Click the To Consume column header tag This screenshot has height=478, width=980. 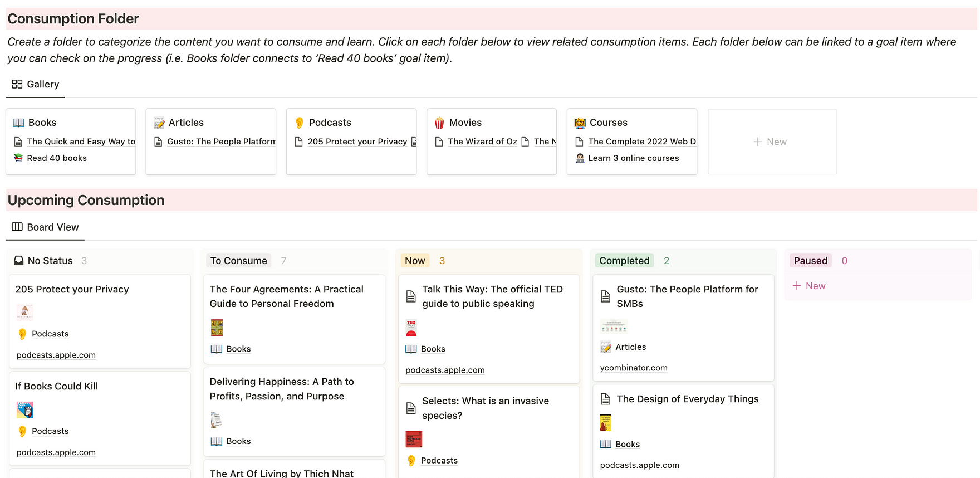238,261
